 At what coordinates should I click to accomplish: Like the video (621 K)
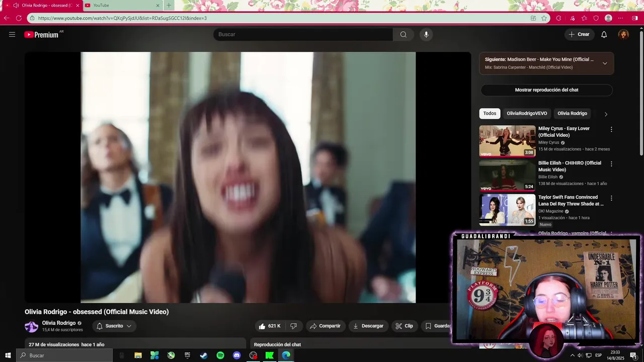[270, 326]
